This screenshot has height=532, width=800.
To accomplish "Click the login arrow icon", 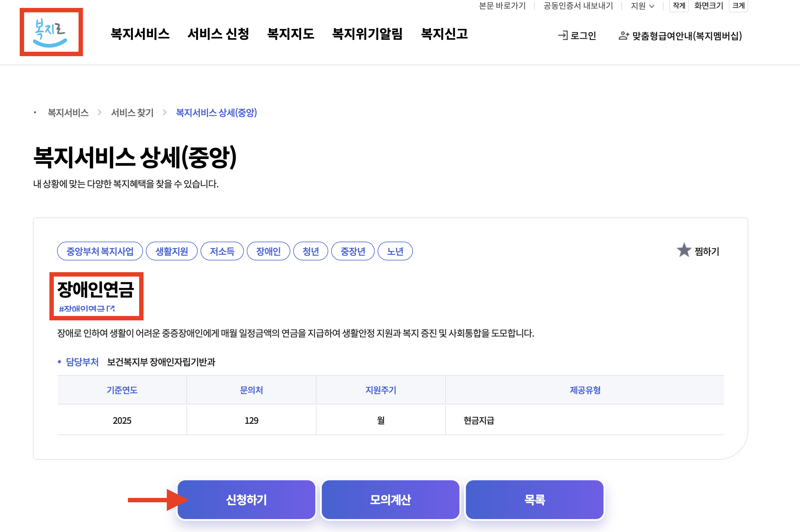I will click(x=562, y=35).
